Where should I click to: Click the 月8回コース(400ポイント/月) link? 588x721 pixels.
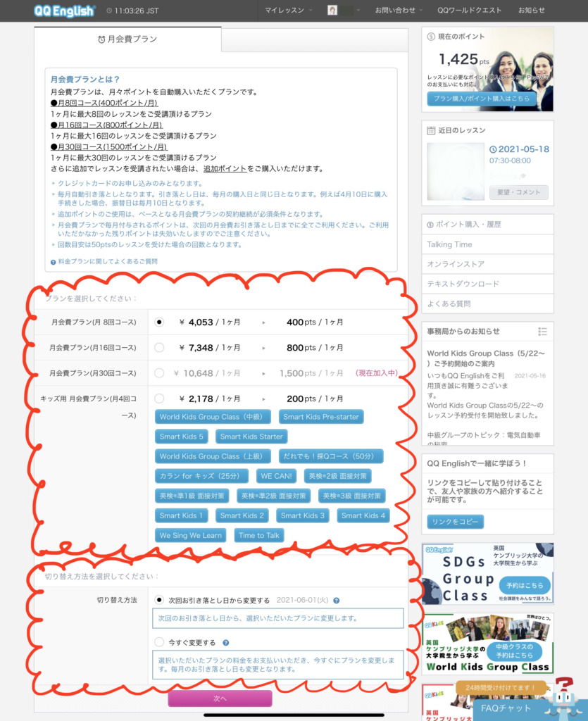point(104,103)
